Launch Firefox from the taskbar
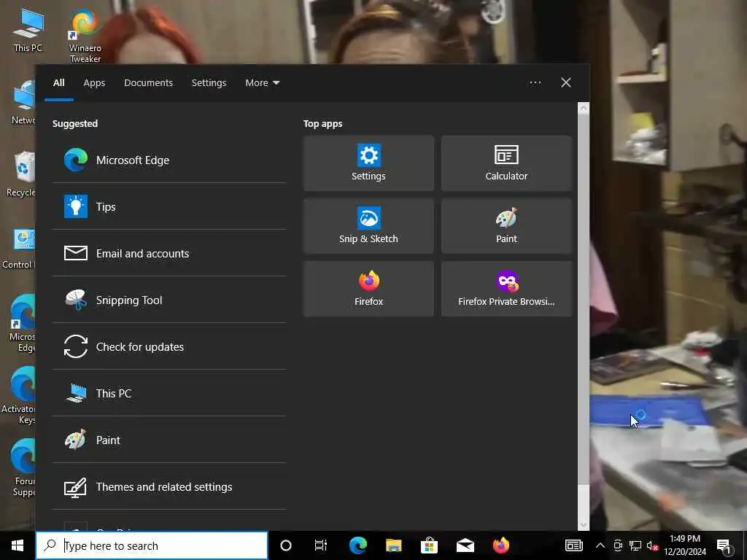Image resolution: width=747 pixels, height=560 pixels. (x=500, y=545)
